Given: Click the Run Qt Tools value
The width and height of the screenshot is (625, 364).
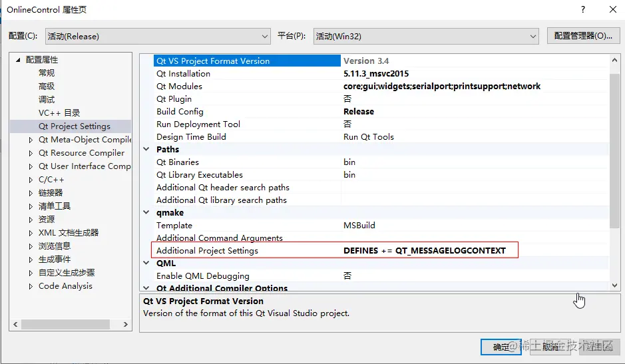Looking at the screenshot, I should (x=369, y=136).
